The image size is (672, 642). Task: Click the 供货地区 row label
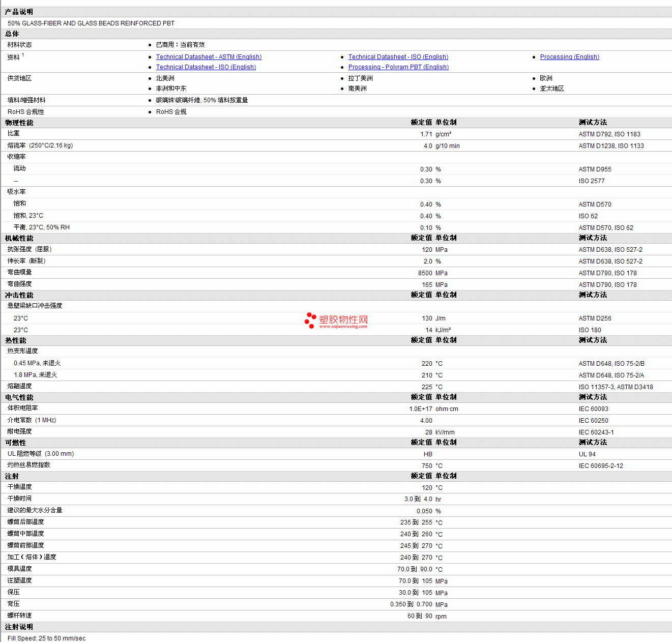(x=20, y=78)
